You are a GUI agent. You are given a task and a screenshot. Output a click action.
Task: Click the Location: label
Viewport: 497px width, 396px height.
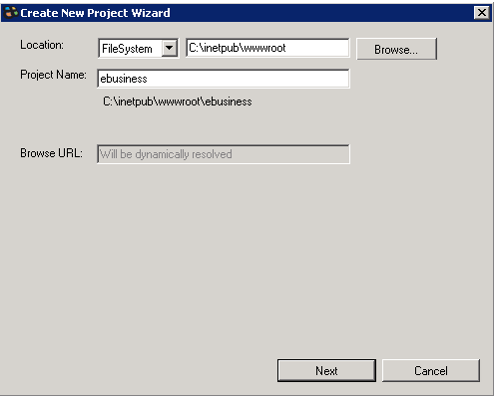(42, 45)
